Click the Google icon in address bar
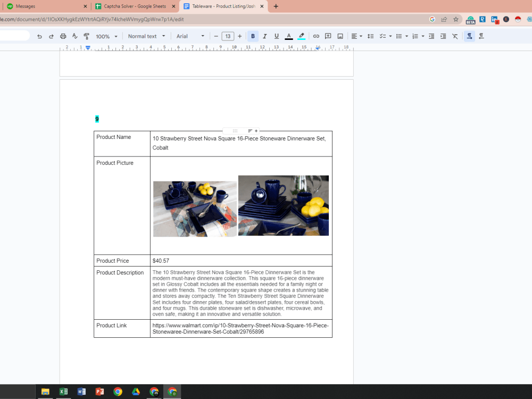The width and height of the screenshot is (532, 399). pos(432,19)
